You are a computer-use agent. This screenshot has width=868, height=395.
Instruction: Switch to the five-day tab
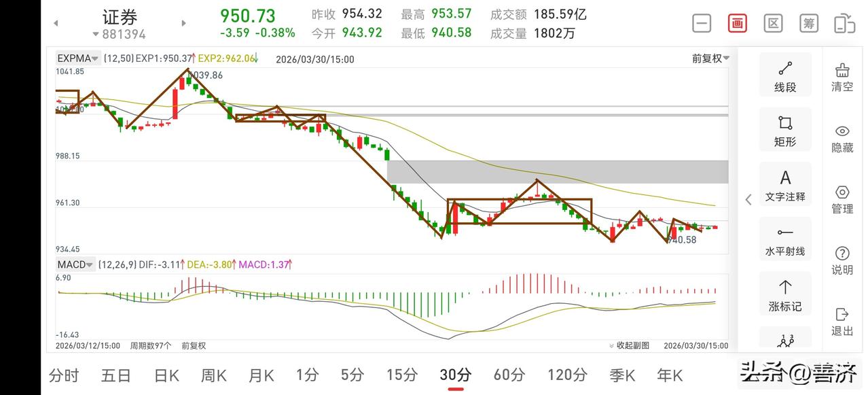point(116,375)
